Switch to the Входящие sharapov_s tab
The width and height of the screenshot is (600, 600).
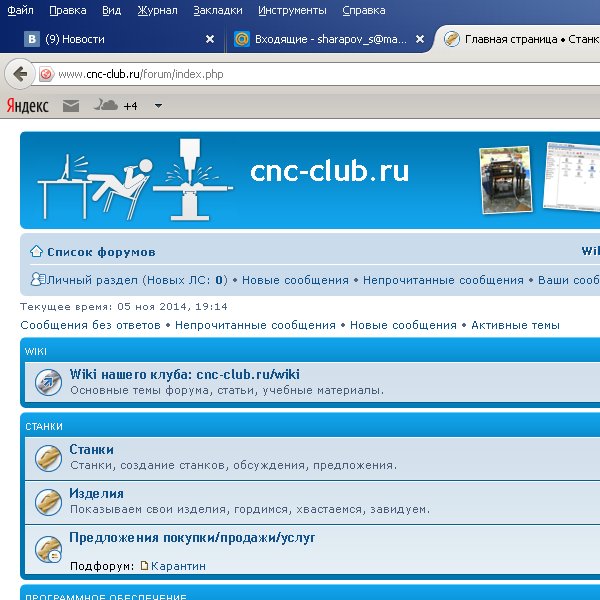coord(330,39)
